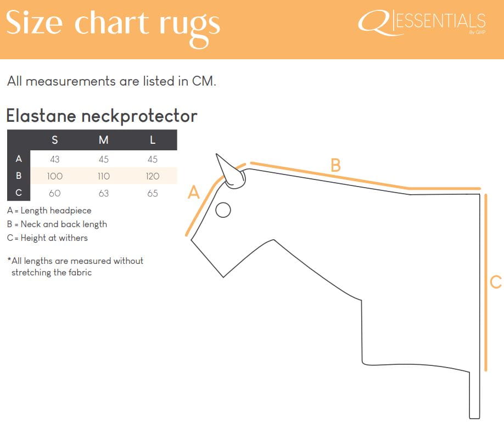Click the horse eye circle
The image size is (504, 423).
[223, 210]
